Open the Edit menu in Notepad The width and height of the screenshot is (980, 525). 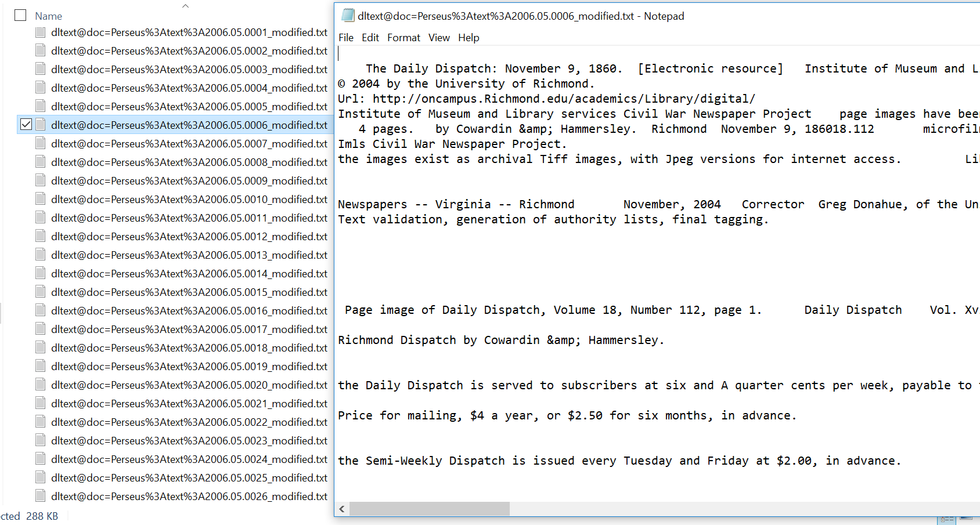click(370, 38)
